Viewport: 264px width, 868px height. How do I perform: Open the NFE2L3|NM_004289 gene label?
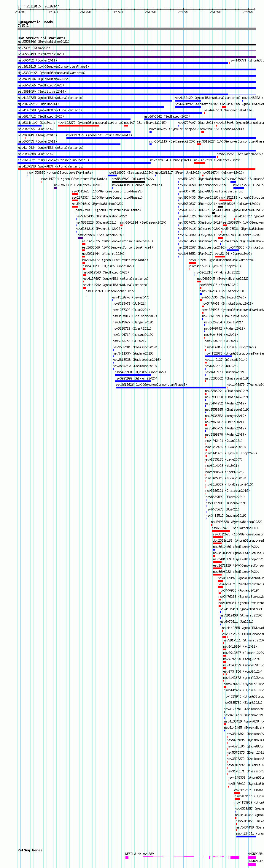click(139, 854)
